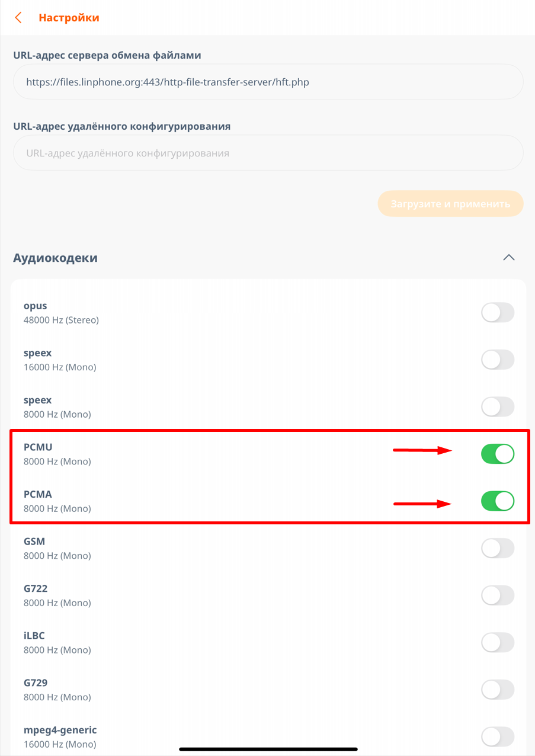Image resolution: width=535 pixels, height=756 pixels.
Task: Select the PCMU codec row label
Action: pos(38,447)
